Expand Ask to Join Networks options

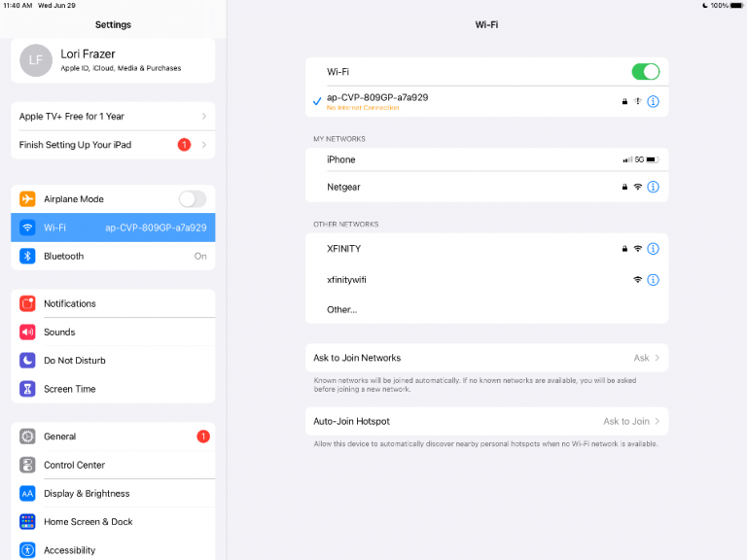(x=486, y=358)
